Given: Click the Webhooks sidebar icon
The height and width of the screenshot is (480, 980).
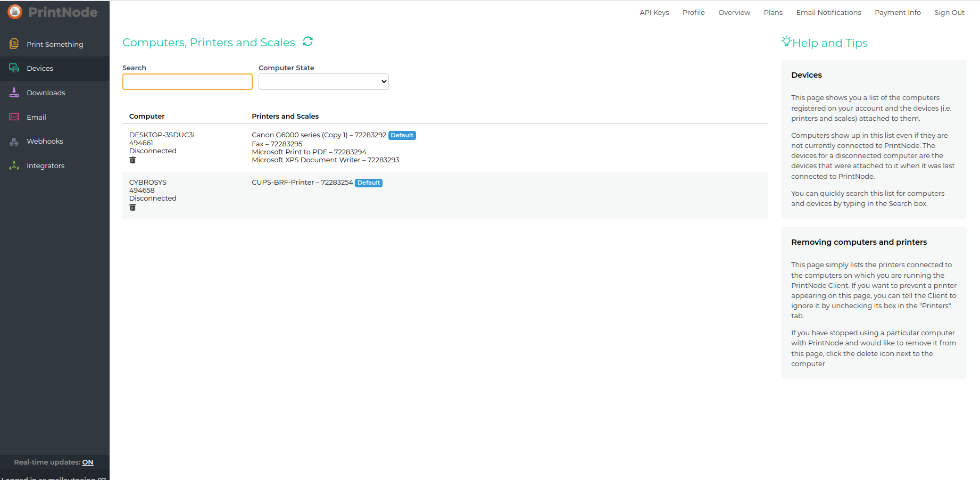Looking at the screenshot, I should click(x=14, y=141).
